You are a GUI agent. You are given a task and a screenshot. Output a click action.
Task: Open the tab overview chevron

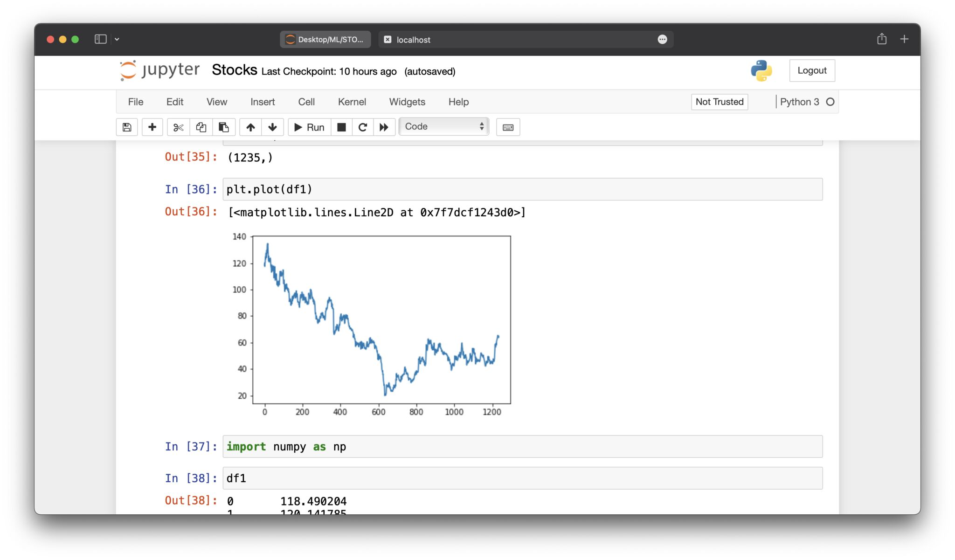(117, 39)
